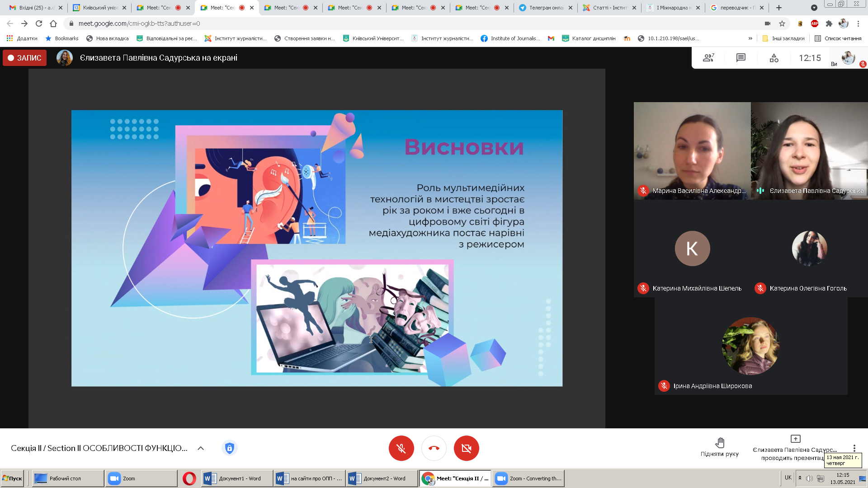Open more options three-dot menu in Meet
The height and width of the screenshot is (488, 868).
(x=854, y=448)
